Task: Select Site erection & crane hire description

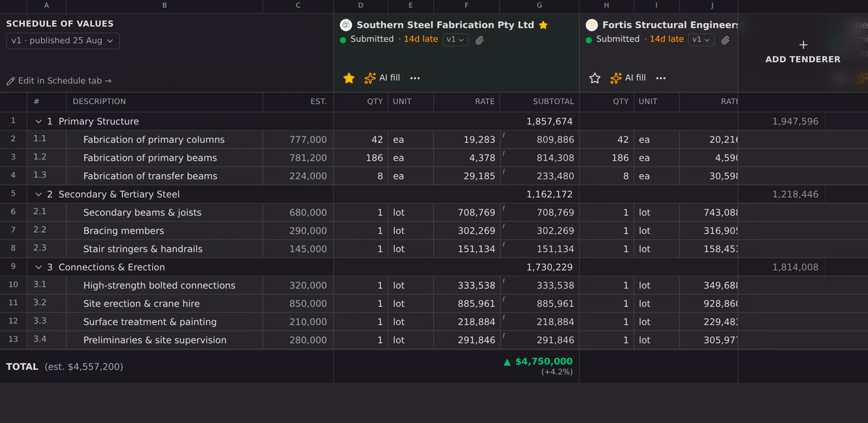Action: pos(142,304)
